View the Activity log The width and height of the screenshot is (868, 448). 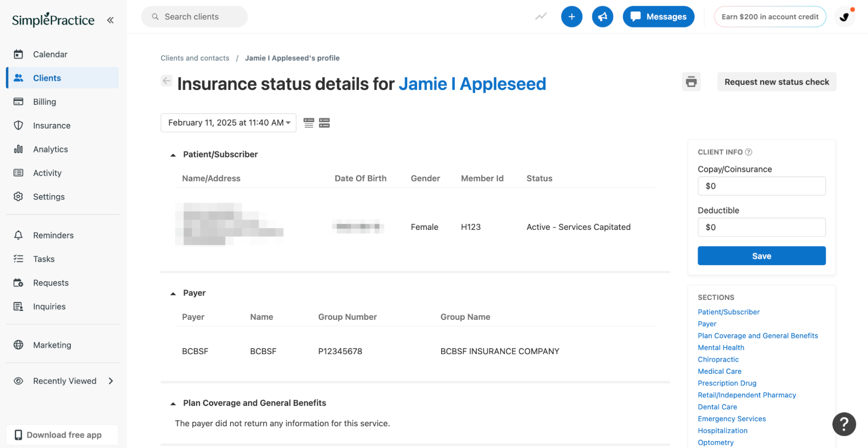click(x=63, y=173)
